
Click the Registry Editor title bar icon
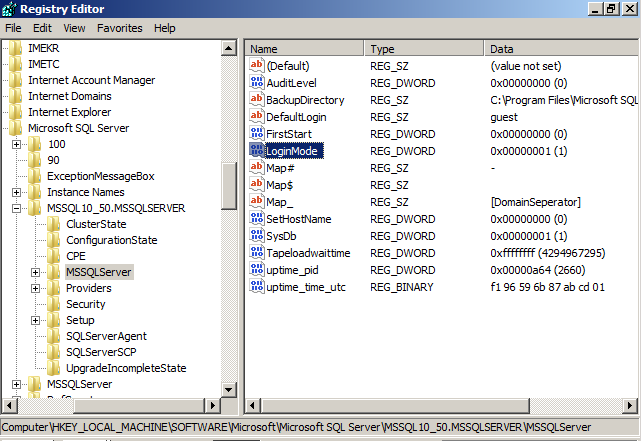coord(9,9)
